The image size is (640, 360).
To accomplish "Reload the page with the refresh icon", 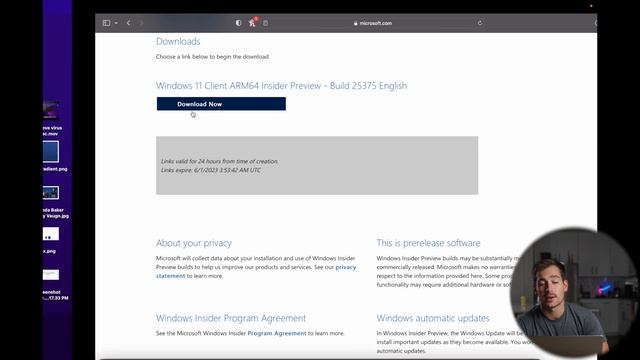I will (480, 23).
